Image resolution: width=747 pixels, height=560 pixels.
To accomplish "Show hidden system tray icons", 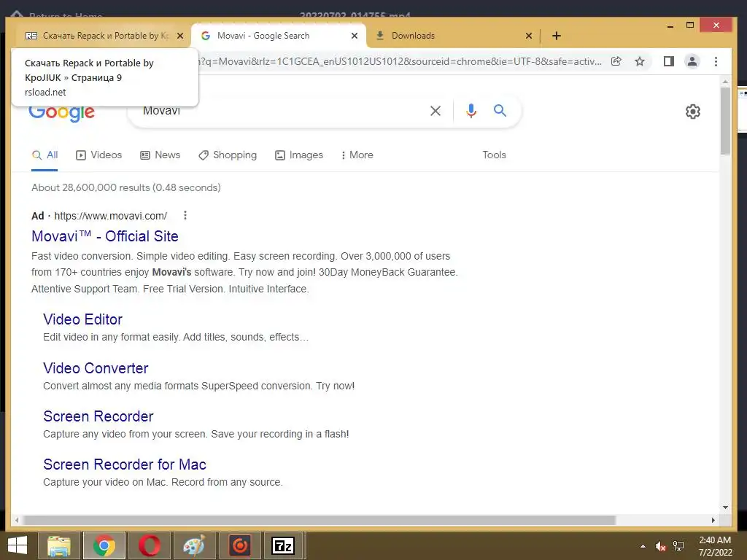I will tap(643, 546).
